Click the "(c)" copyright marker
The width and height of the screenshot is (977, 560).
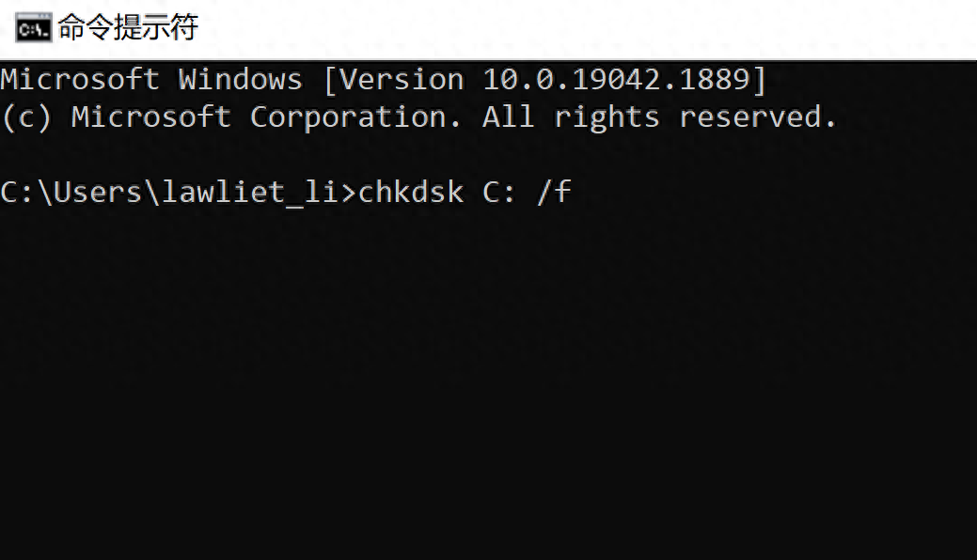(26, 117)
